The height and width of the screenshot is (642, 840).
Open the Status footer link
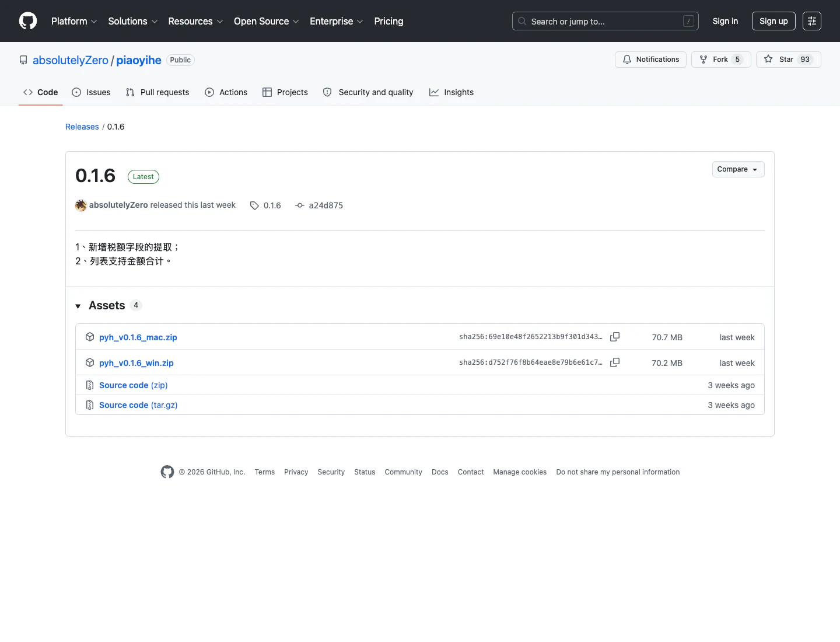(365, 472)
